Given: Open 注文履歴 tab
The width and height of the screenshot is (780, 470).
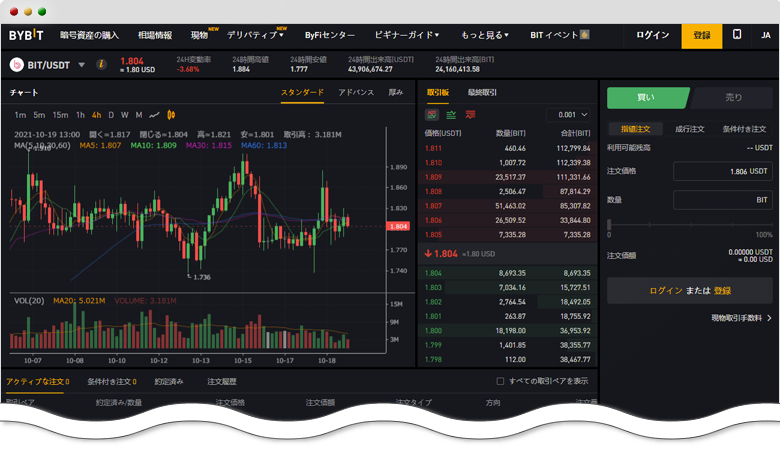Looking at the screenshot, I should point(222,381).
